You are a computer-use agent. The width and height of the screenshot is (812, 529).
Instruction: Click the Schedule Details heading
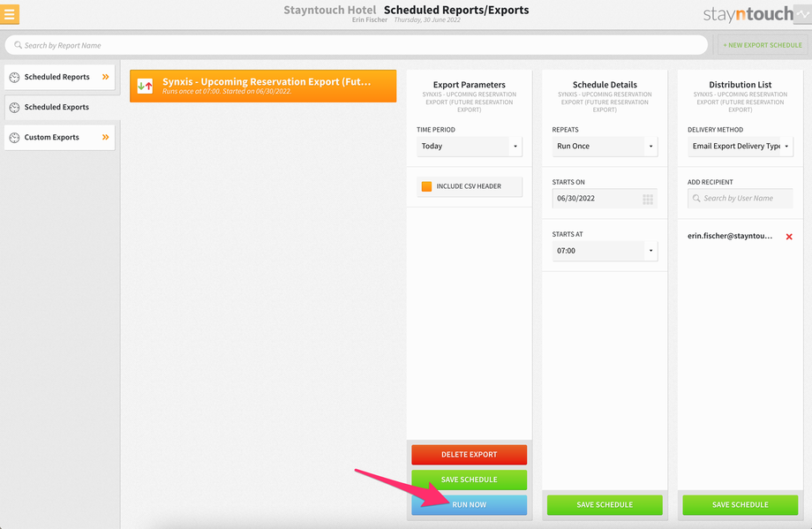tap(605, 85)
